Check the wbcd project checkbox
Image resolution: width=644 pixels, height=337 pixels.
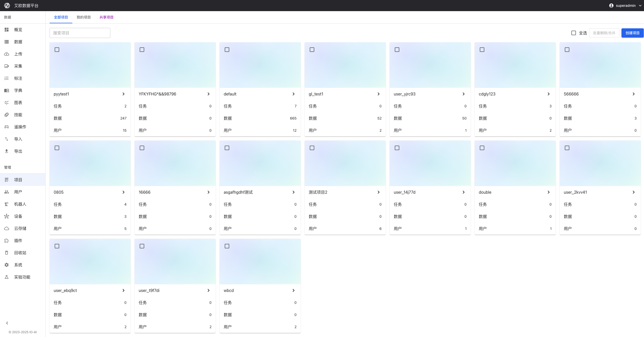pos(227,246)
